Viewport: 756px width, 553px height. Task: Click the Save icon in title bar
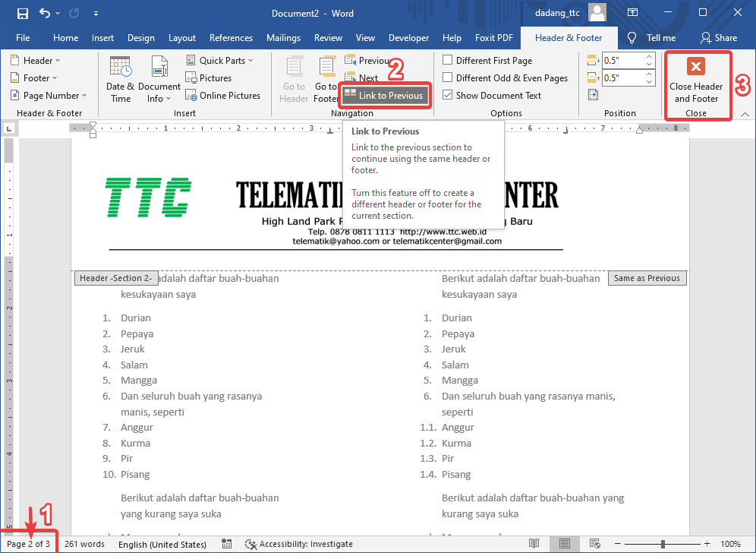tap(22, 13)
